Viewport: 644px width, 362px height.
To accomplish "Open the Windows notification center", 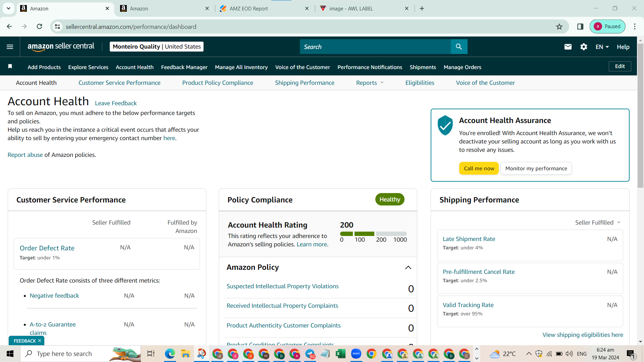I will 631,354.
